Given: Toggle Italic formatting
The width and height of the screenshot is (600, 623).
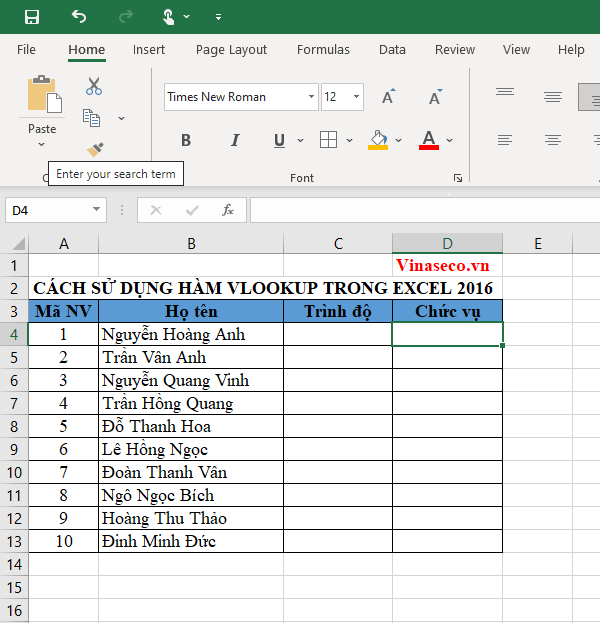Looking at the screenshot, I should point(235,140).
